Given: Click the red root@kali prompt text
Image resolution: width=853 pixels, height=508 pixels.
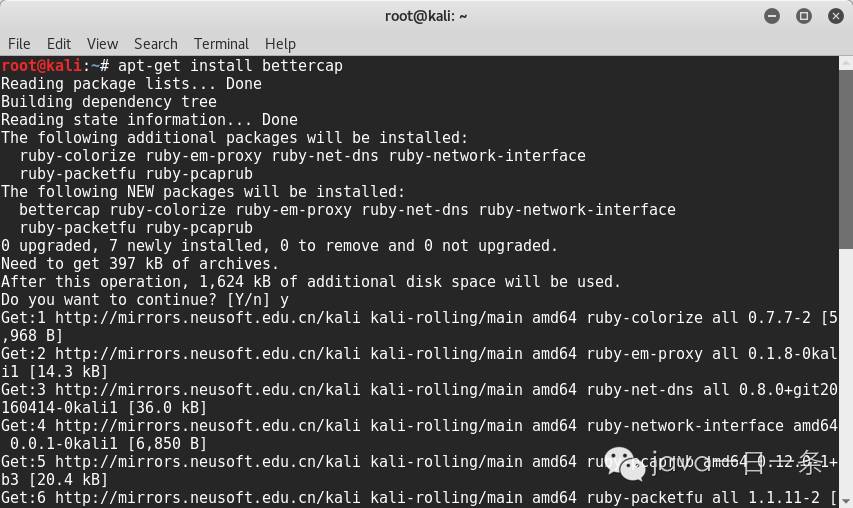Looking at the screenshot, I should [x=41, y=66].
